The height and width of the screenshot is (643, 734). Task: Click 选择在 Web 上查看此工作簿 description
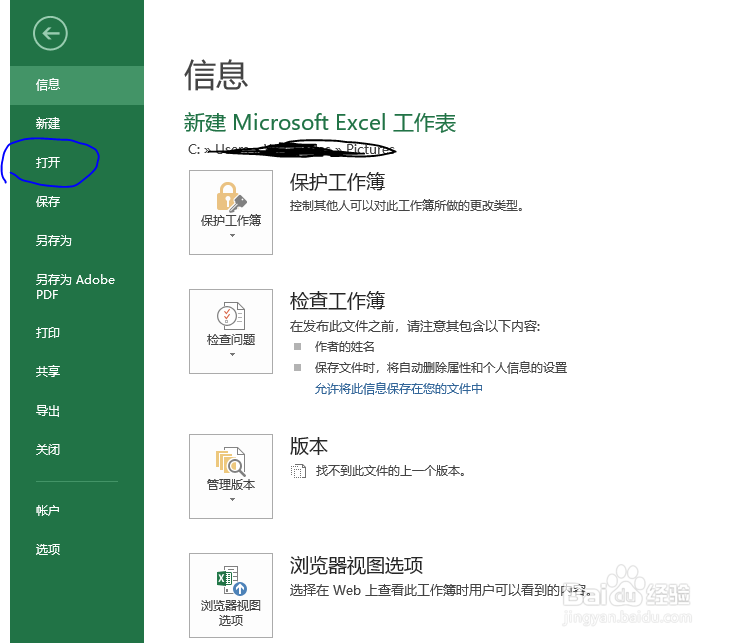pyautogui.click(x=440, y=590)
